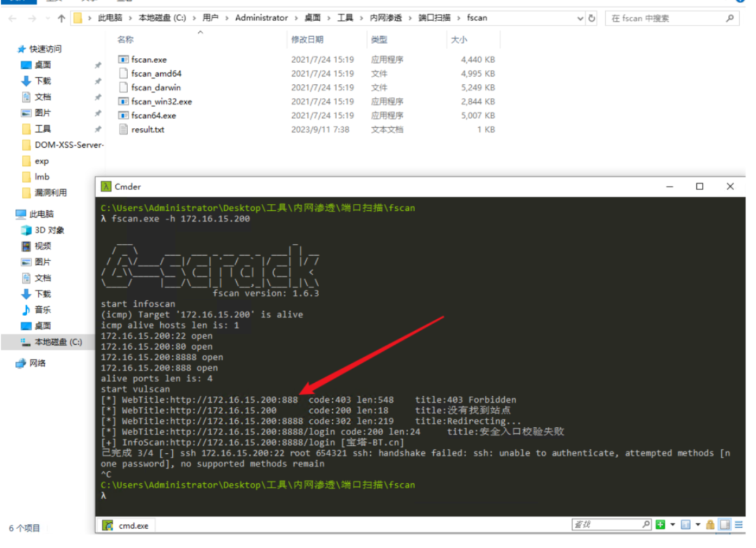Viewport: 756px width, 548px height.
Task: Click into the Cmder 查找 search box
Action: point(611,524)
